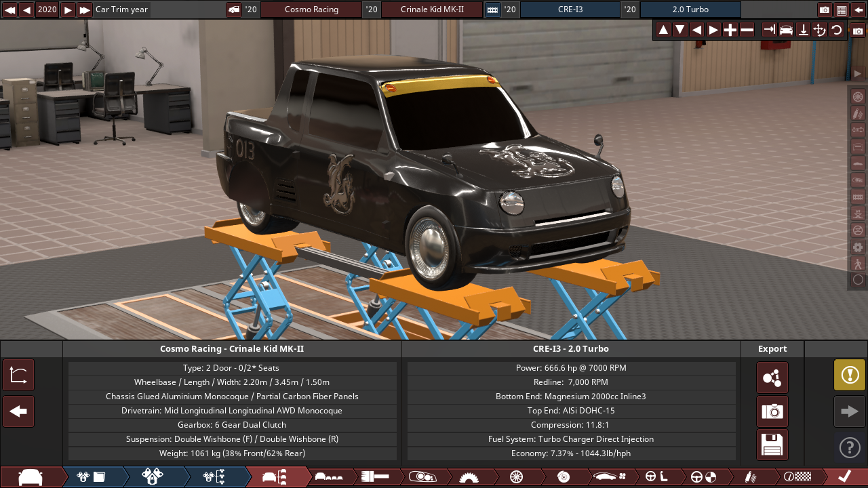This screenshot has height=488, width=868.
Task: Click the save floppy disk export button
Action: 772,445
